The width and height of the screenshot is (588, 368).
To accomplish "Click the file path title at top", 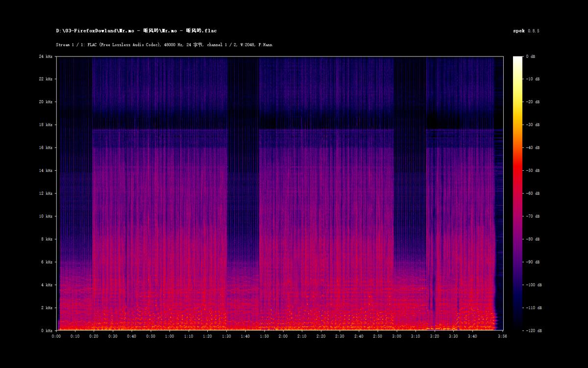I will pos(136,31).
